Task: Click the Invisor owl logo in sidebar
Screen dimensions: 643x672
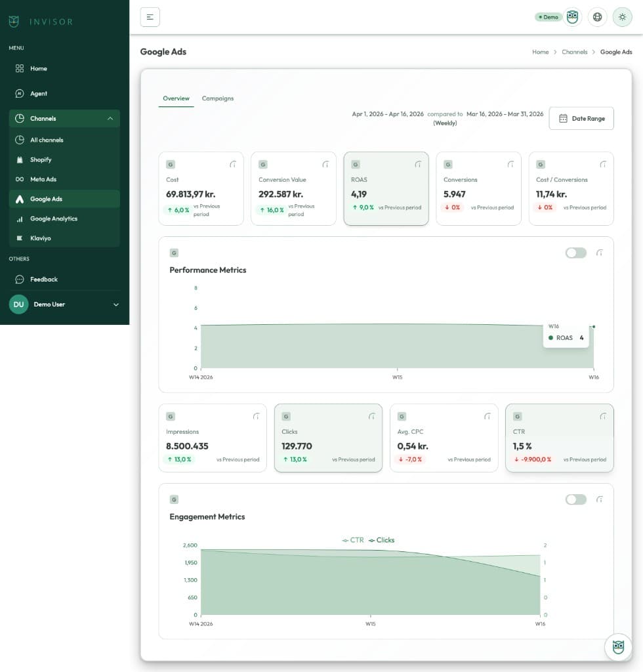Action: tap(14, 22)
